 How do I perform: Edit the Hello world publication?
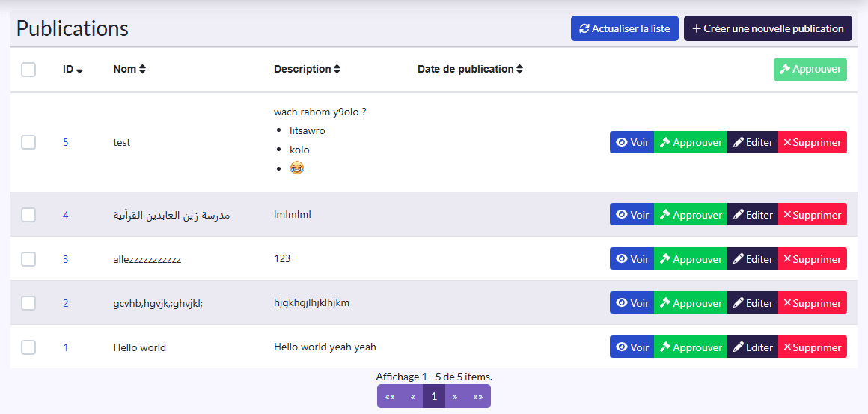753,347
